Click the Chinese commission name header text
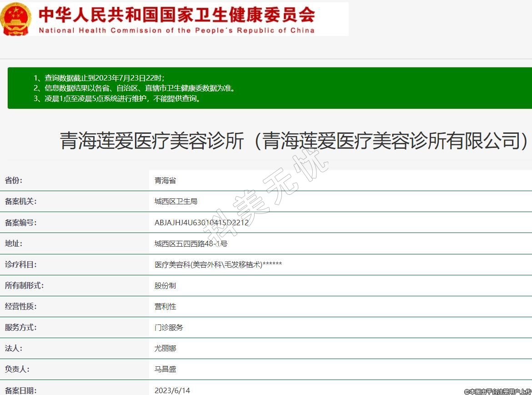 176,14
